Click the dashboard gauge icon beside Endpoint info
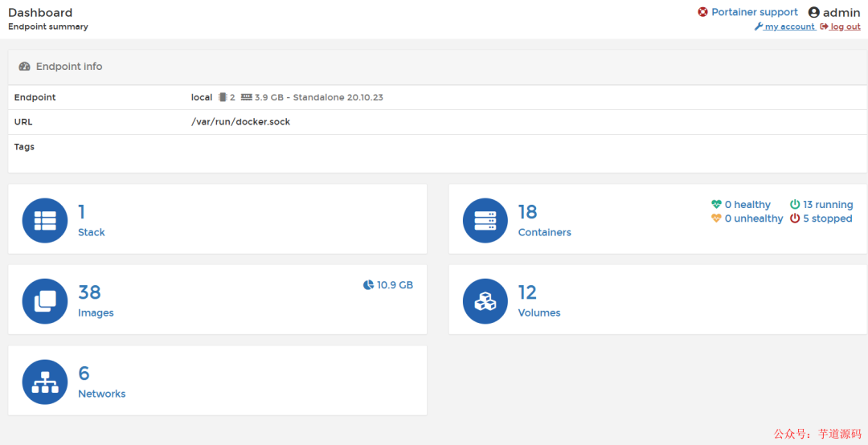 25,67
